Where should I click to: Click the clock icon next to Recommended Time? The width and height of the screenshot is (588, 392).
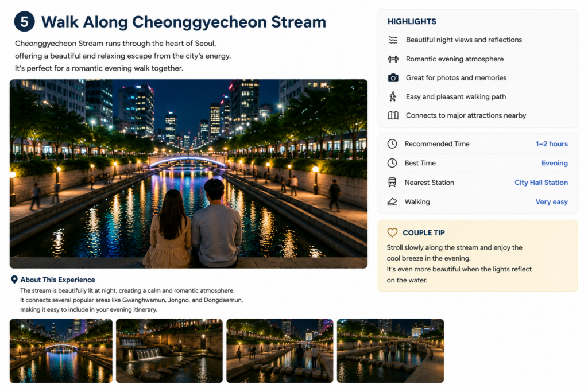(x=392, y=144)
